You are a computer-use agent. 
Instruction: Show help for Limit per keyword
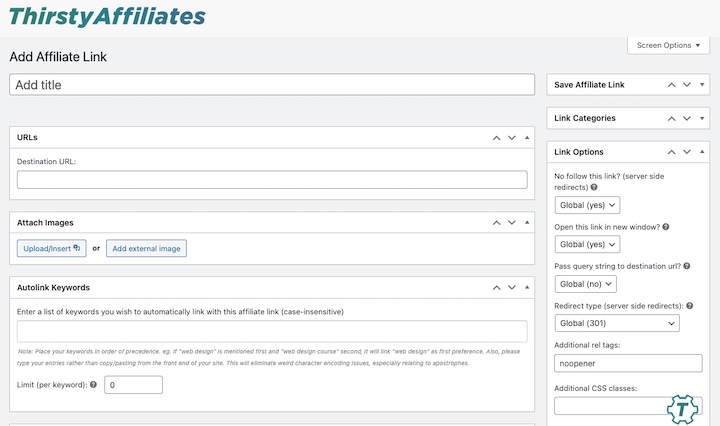pos(93,385)
